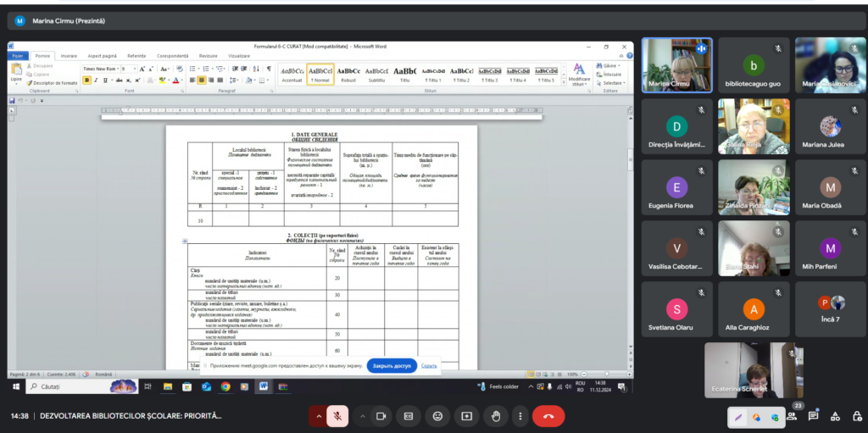The width and height of the screenshot is (868, 433).
Task: Open the activities panel icon
Action: pos(835,416)
